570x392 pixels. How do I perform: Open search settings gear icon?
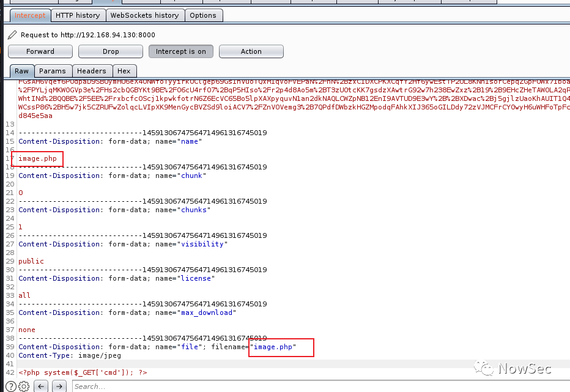[x=24, y=386]
